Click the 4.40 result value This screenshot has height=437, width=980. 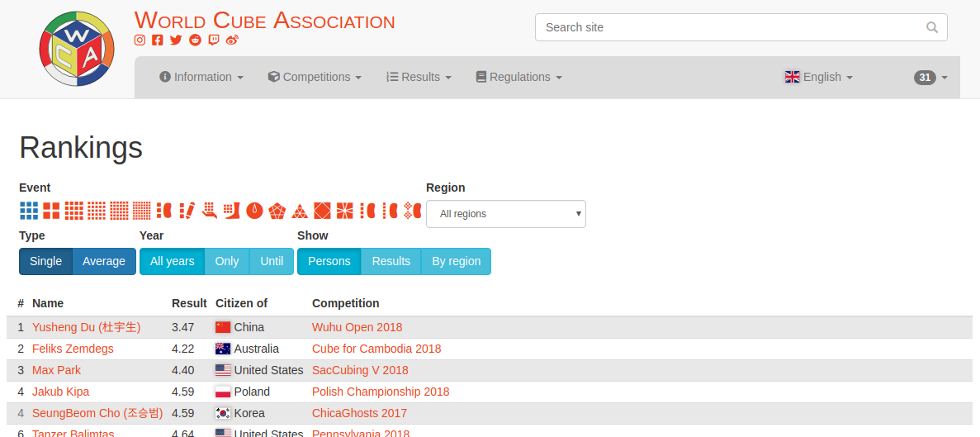pyautogui.click(x=183, y=370)
